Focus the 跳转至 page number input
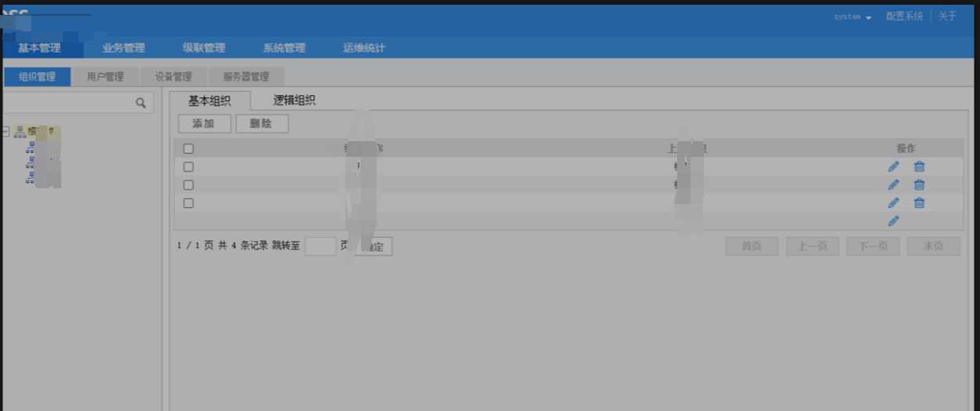Viewport: 980px width, 411px height. (320, 246)
